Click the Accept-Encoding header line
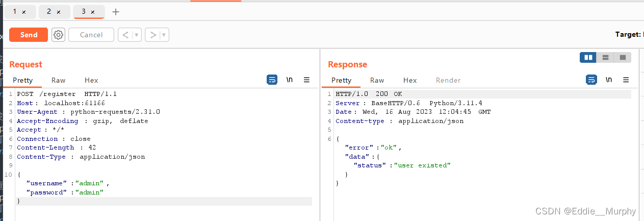Image resolution: width=644 pixels, height=221 pixels. (x=83, y=121)
